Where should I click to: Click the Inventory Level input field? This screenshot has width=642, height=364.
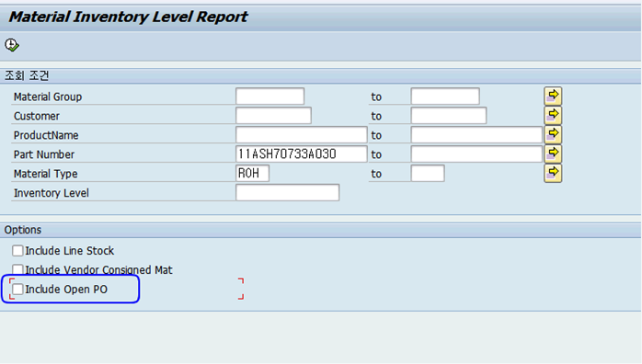287,193
